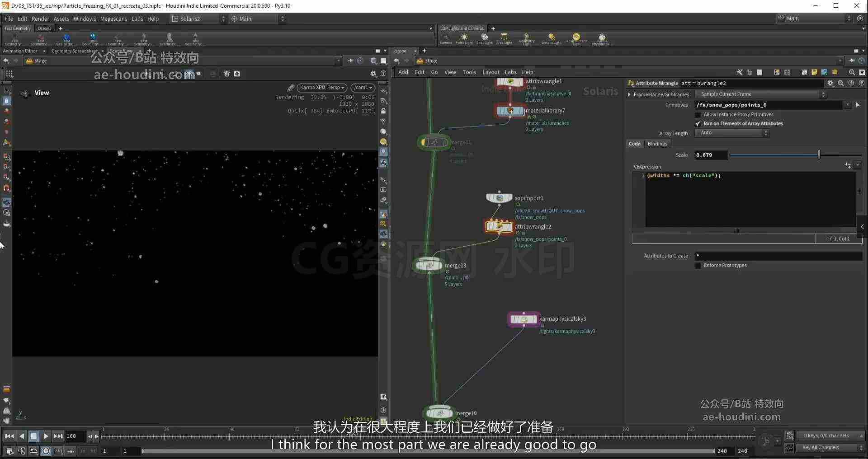Viewport: 868px width, 459px height.
Task: Switch to the Bindings tab
Action: [x=657, y=144]
